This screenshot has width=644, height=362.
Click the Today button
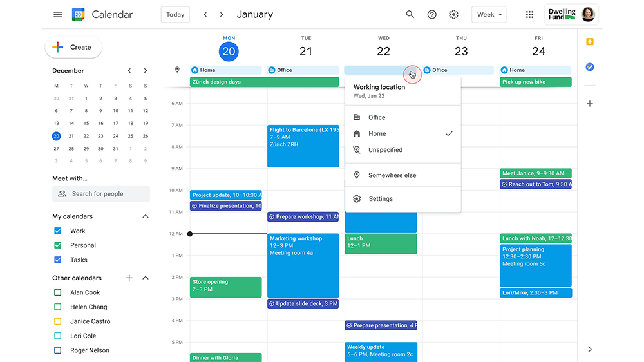[x=175, y=14]
